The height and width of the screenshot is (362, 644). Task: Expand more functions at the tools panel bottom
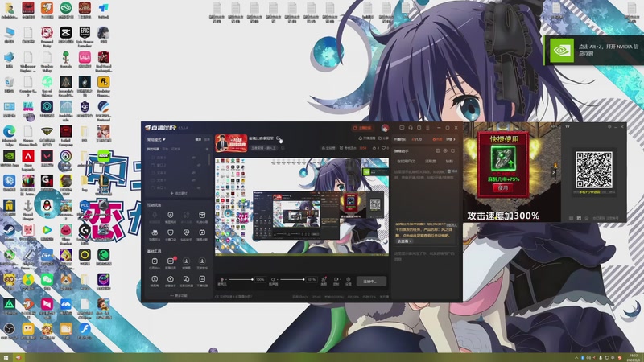tap(179, 295)
